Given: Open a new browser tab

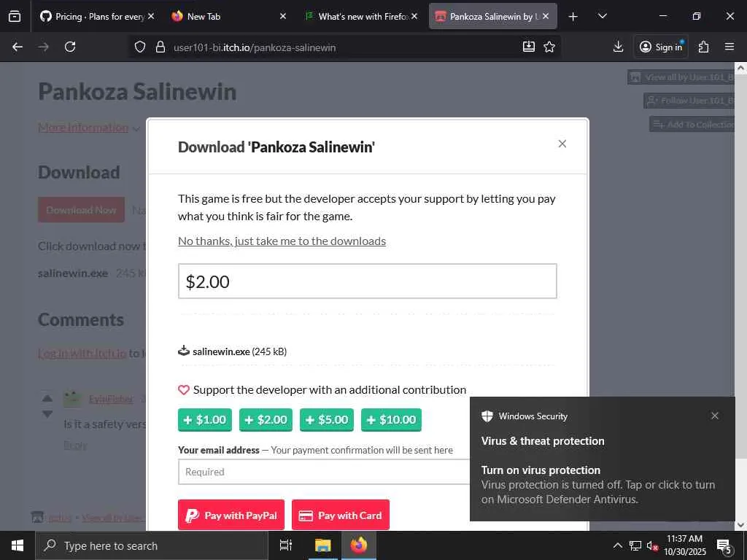Looking at the screenshot, I should point(573,16).
